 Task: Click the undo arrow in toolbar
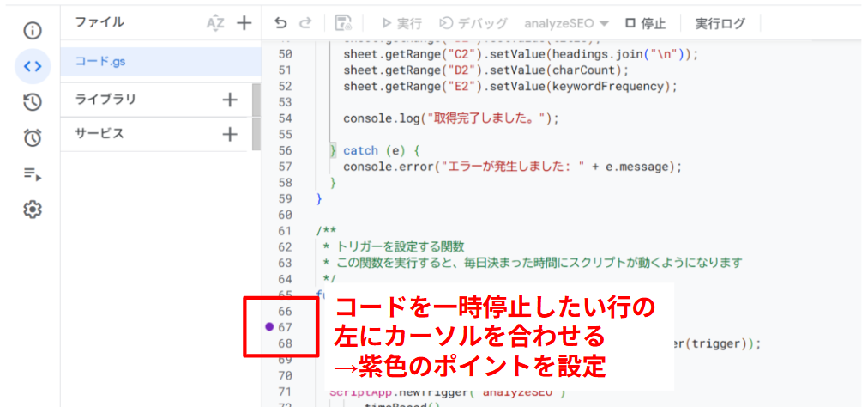pos(280,23)
